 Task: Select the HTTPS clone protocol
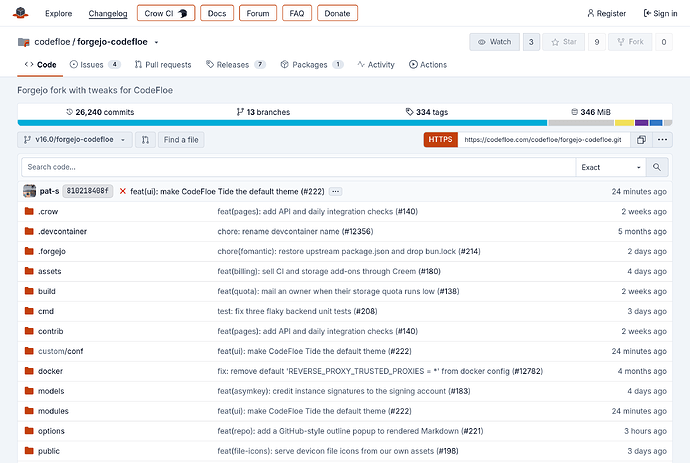tap(440, 140)
